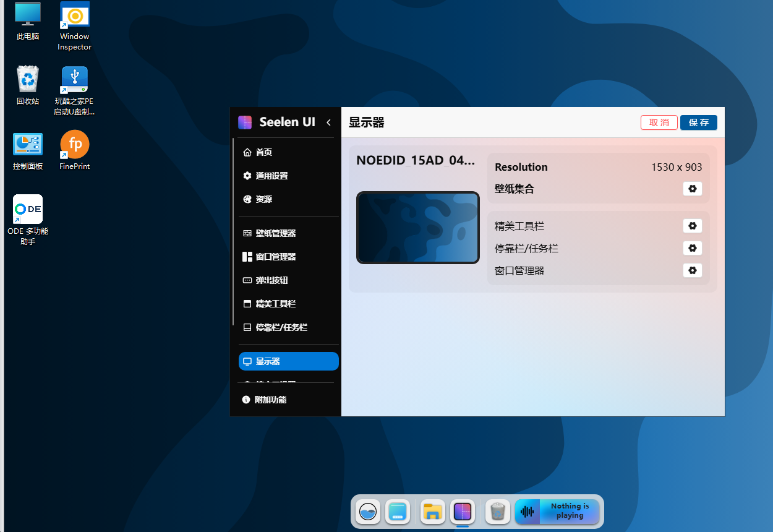Screen dimensions: 773x532
Task: Open 此电脑 on the desktop
Action: point(27,19)
